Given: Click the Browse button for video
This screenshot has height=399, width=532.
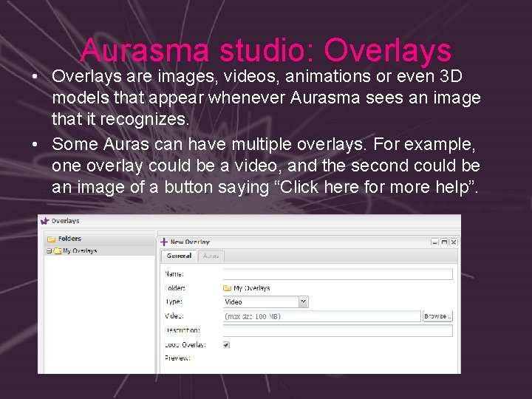Looking at the screenshot, I should (437, 316).
